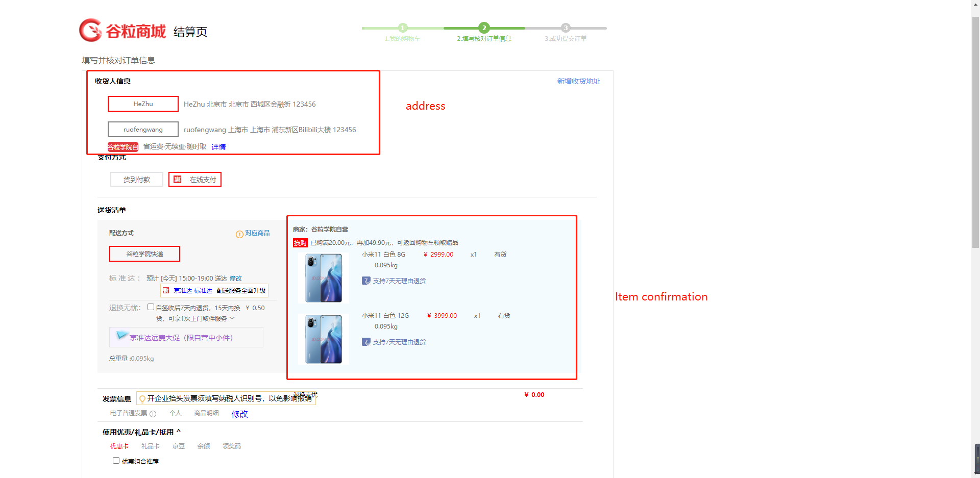Click step 1 我的购物车 circle
The width and height of the screenshot is (980, 478).
(403, 28)
